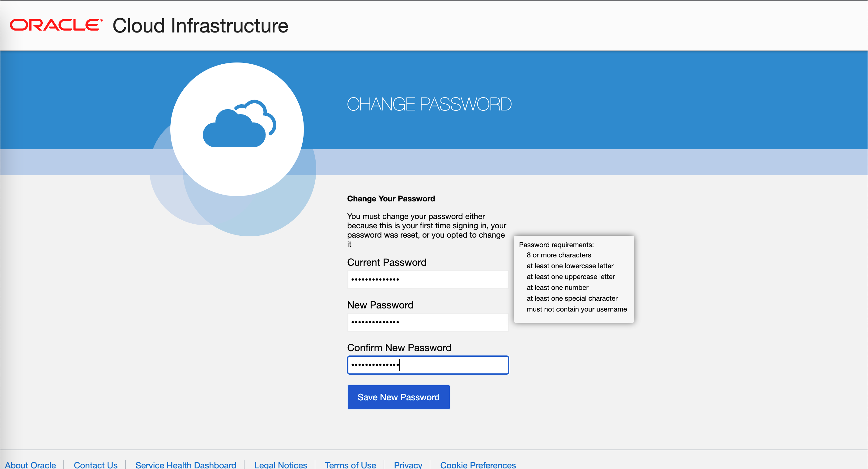Open the Contact Us link
Image resolution: width=868 pixels, height=469 pixels.
[96, 465]
